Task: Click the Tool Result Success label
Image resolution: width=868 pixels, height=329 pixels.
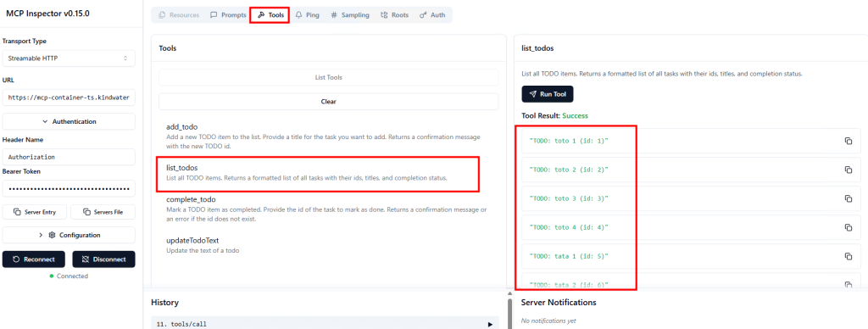Action: [x=554, y=116]
